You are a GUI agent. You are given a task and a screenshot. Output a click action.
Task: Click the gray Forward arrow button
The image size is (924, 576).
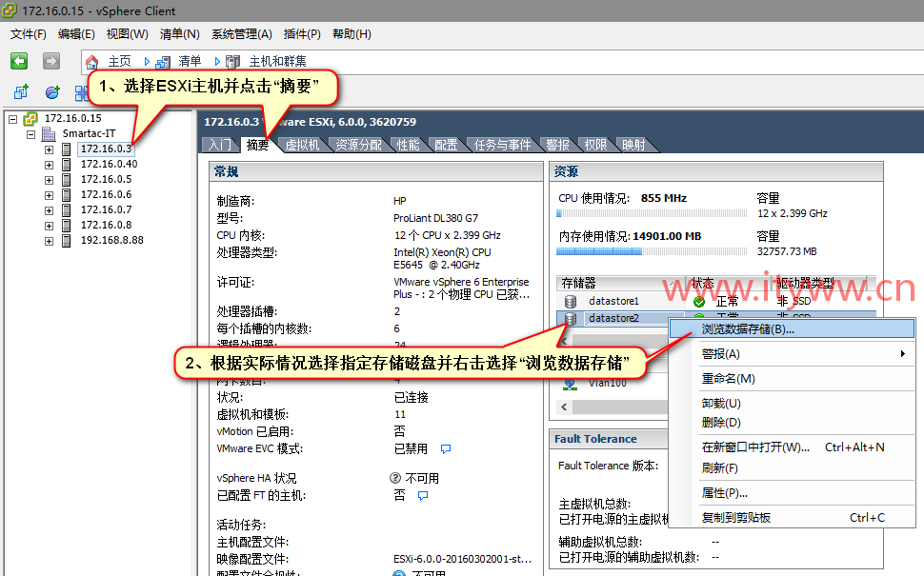pyautogui.click(x=51, y=61)
